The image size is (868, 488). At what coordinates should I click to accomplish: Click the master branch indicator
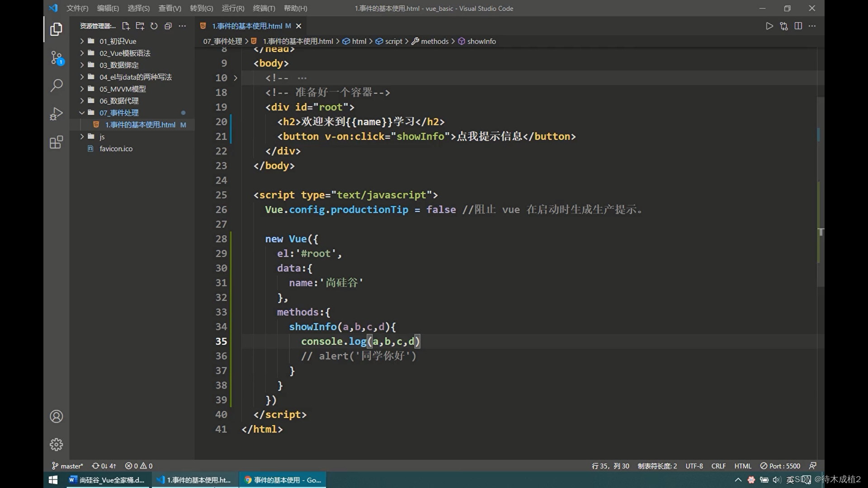pyautogui.click(x=67, y=466)
